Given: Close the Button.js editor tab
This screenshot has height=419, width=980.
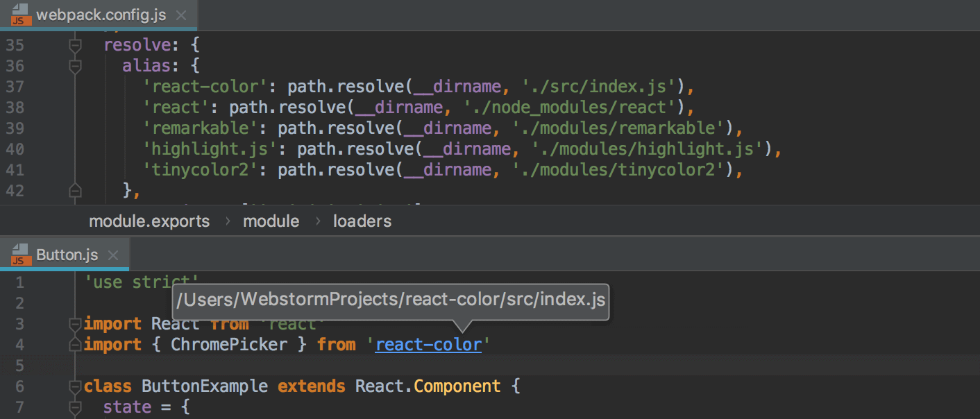Looking at the screenshot, I should click(112, 255).
